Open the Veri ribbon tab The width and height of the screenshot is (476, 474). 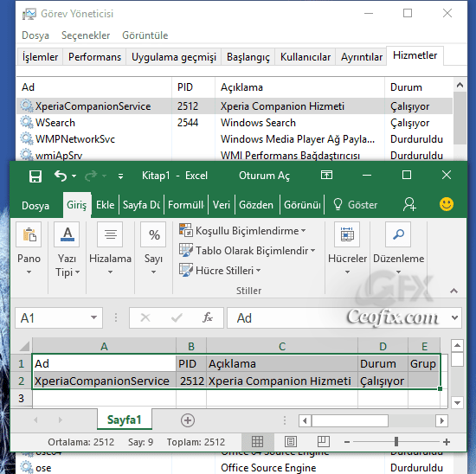[222, 205]
